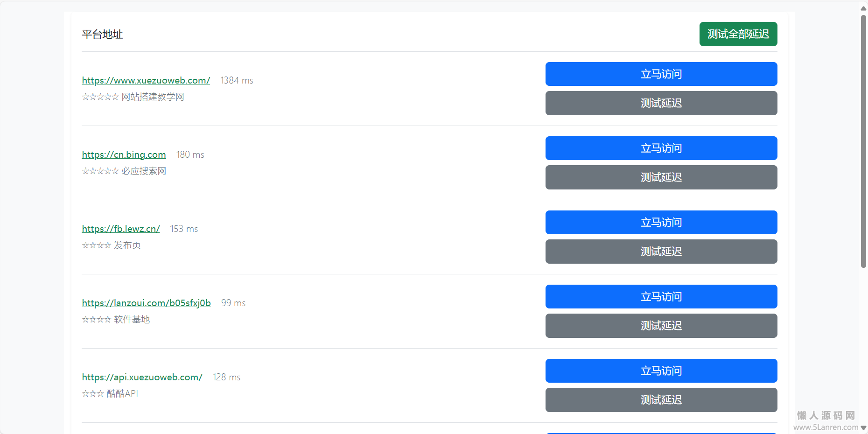
Task: Click the vertical scrollbar thumb
Action: click(x=863, y=140)
